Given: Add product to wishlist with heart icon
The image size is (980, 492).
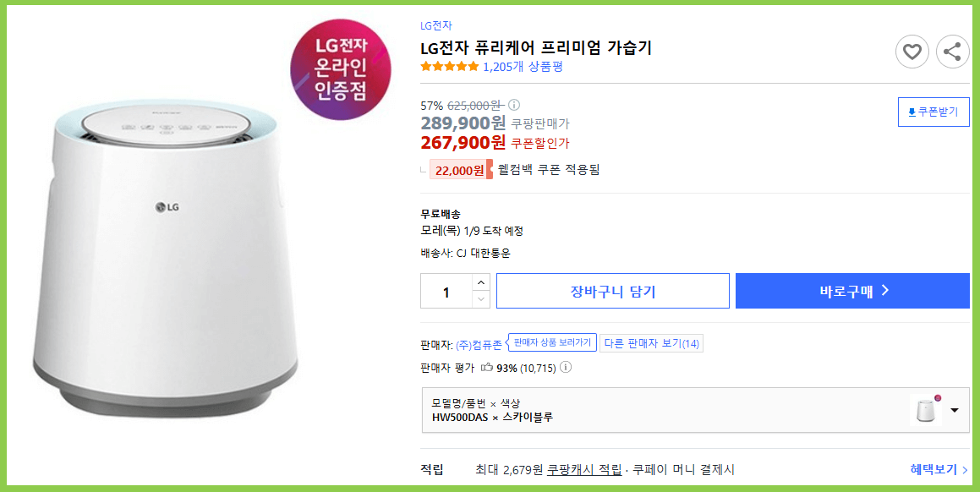Looking at the screenshot, I should (912, 52).
